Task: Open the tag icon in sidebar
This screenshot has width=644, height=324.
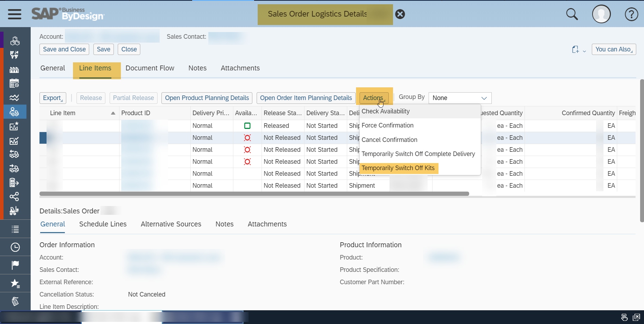Action: tap(15, 301)
